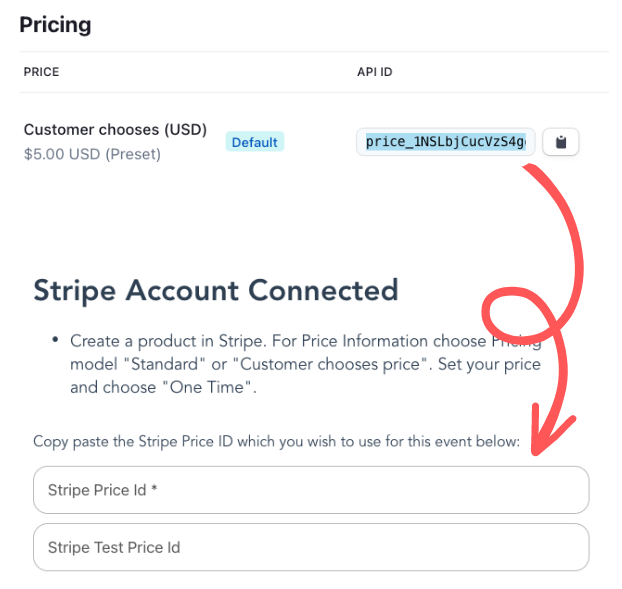The width and height of the screenshot is (622, 589).
Task: Click the bullet point before the instructions
Action: click(53, 341)
